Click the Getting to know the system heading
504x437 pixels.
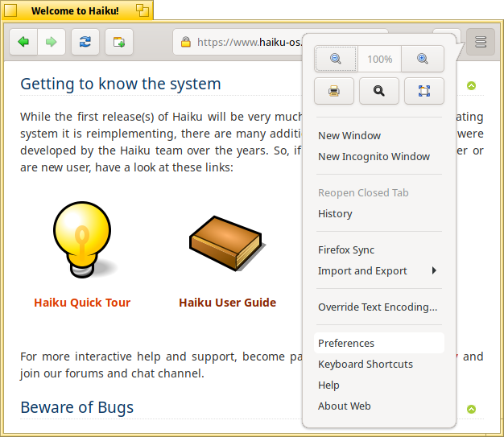(x=121, y=84)
